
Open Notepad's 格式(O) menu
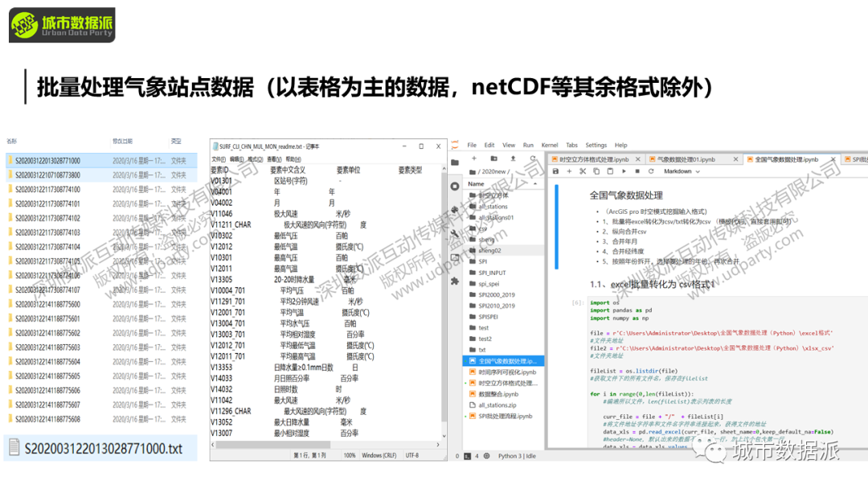pos(256,159)
